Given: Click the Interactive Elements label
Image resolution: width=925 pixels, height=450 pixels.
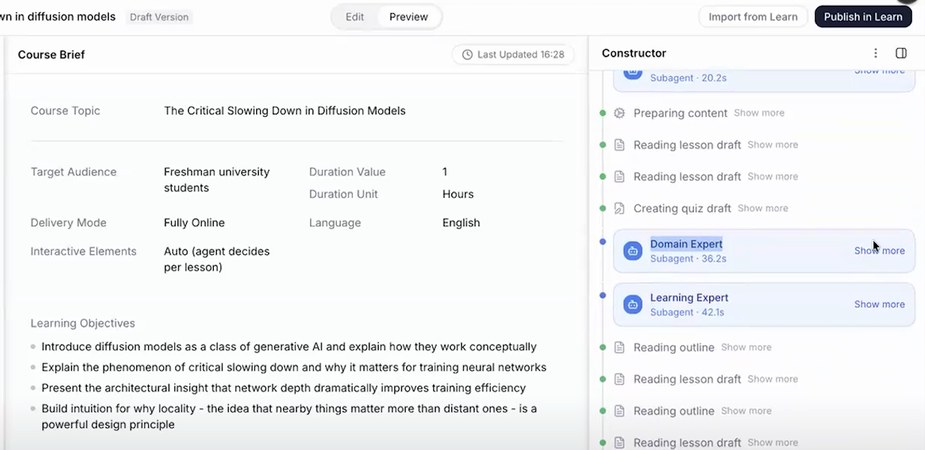Looking at the screenshot, I should click(x=83, y=251).
